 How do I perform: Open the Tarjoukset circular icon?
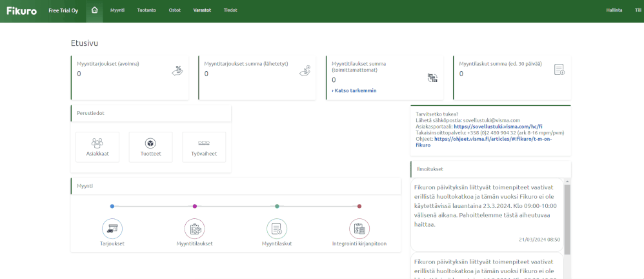click(112, 229)
